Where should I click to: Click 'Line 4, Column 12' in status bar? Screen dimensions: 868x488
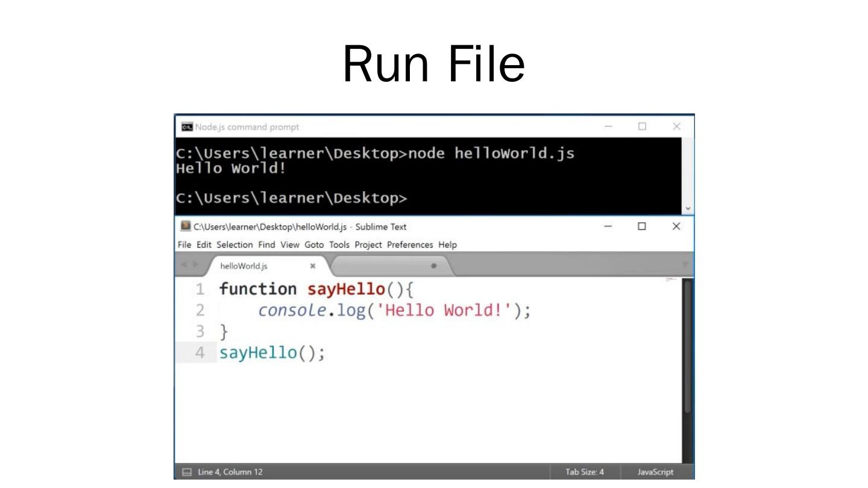click(230, 472)
